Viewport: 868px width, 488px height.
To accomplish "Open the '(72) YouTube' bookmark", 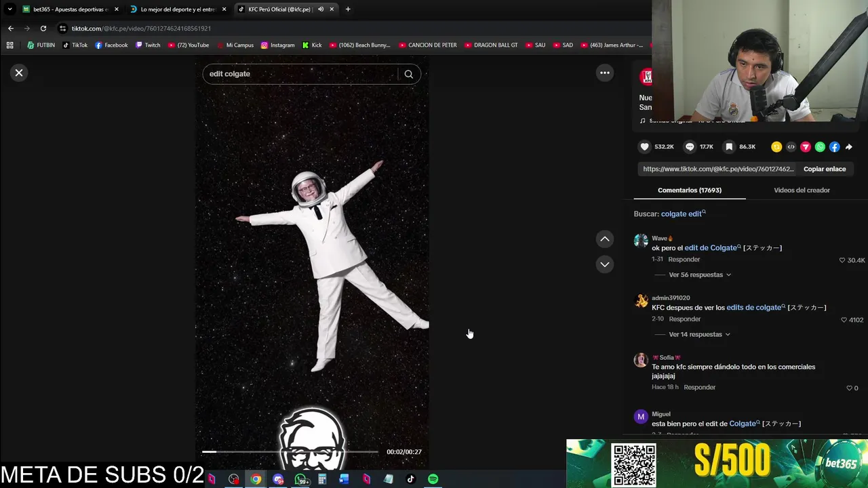I will click(188, 45).
